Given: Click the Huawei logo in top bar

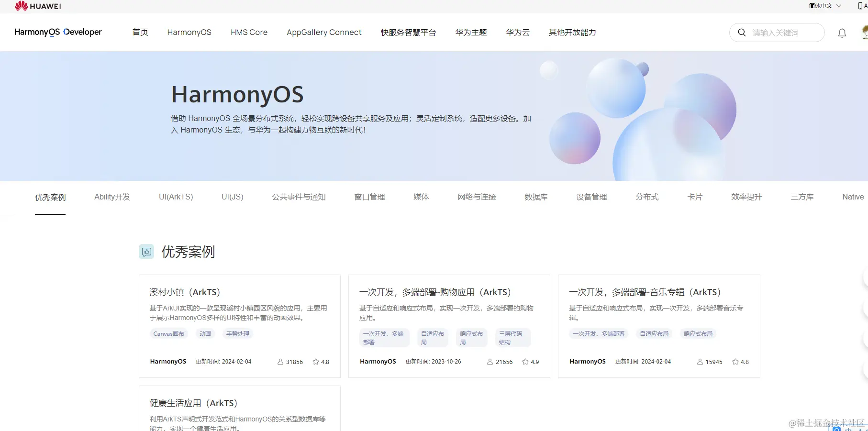Looking at the screenshot, I should 38,6.
